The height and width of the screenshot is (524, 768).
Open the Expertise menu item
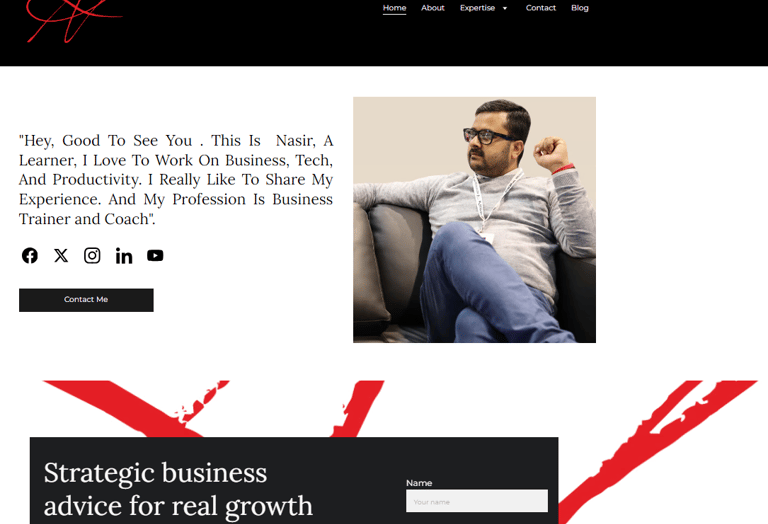478,8
